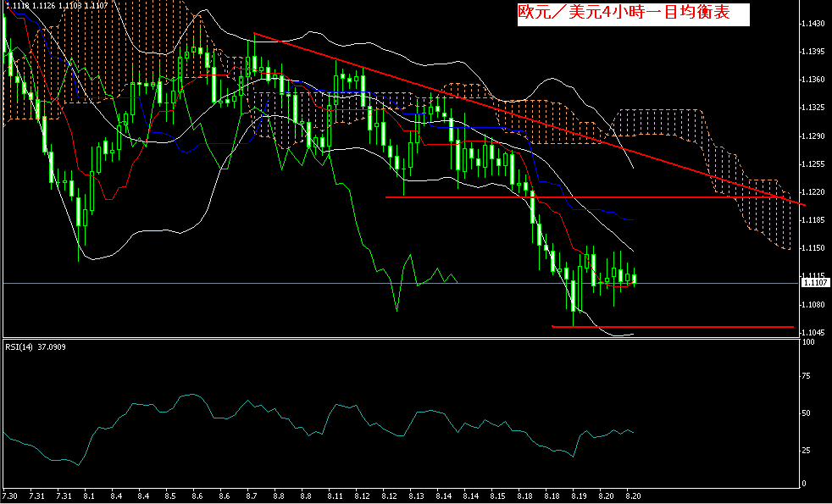Select the 1.1045 price axis label
Image resolution: width=832 pixels, height=504 pixels.
pos(814,333)
